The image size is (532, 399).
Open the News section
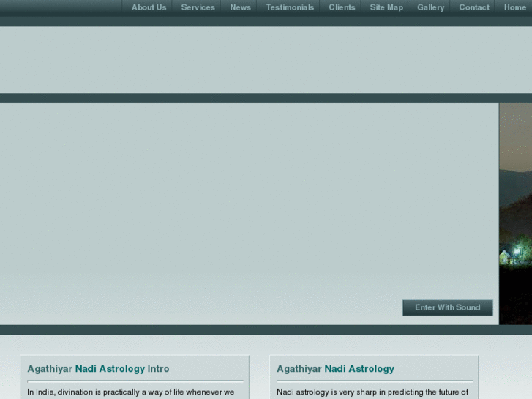pos(240,7)
